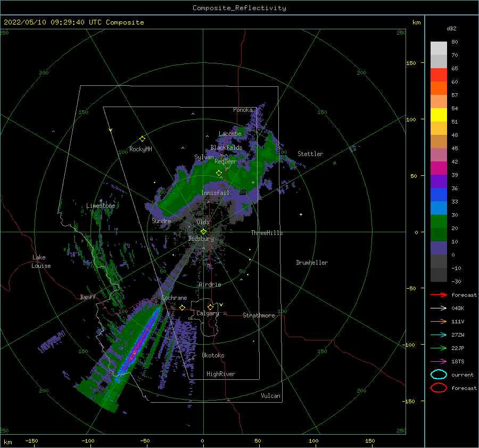Click the Drumheller city label
479x448 pixels.
pyautogui.click(x=312, y=263)
